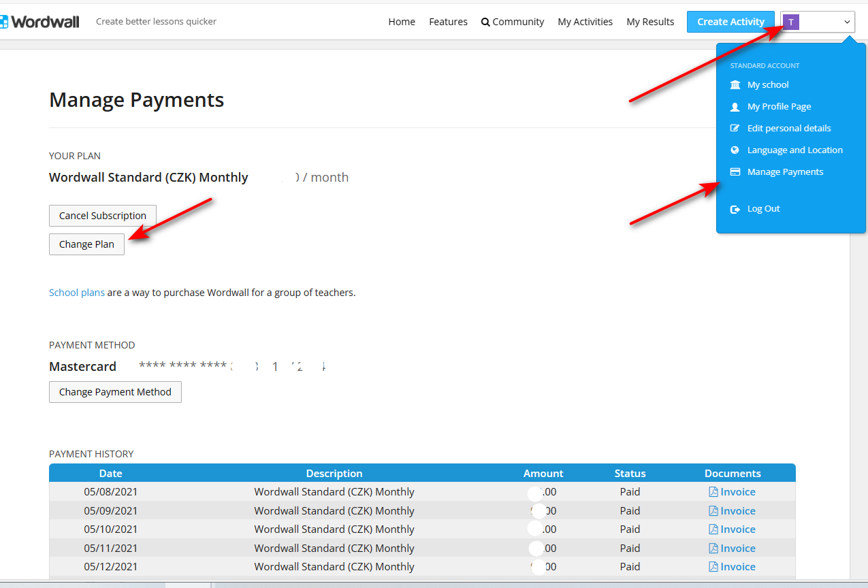The height and width of the screenshot is (588, 868).
Task: Click the Wordwall Standard (CZK) Monthly plan name
Action: tap(148, 178)
